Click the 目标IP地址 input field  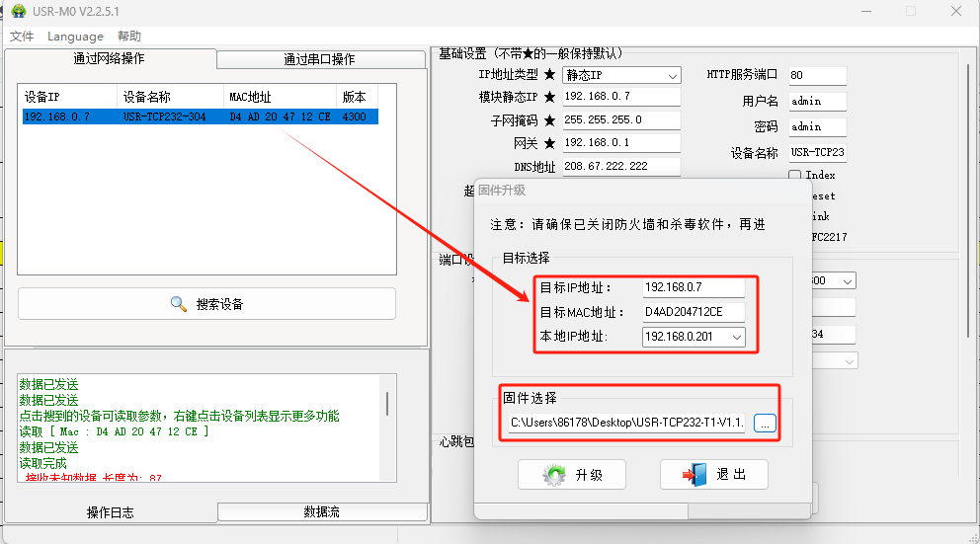(x=693, y=287)
